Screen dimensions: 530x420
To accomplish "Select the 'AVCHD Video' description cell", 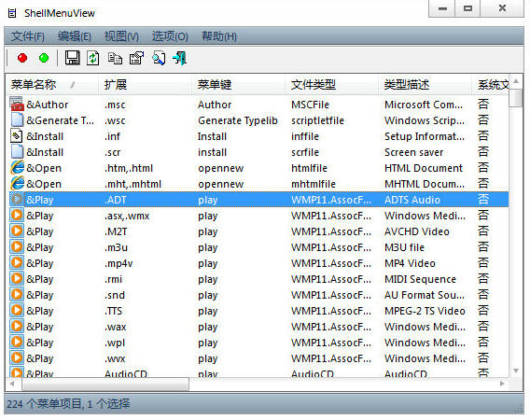I will (417, 231).
